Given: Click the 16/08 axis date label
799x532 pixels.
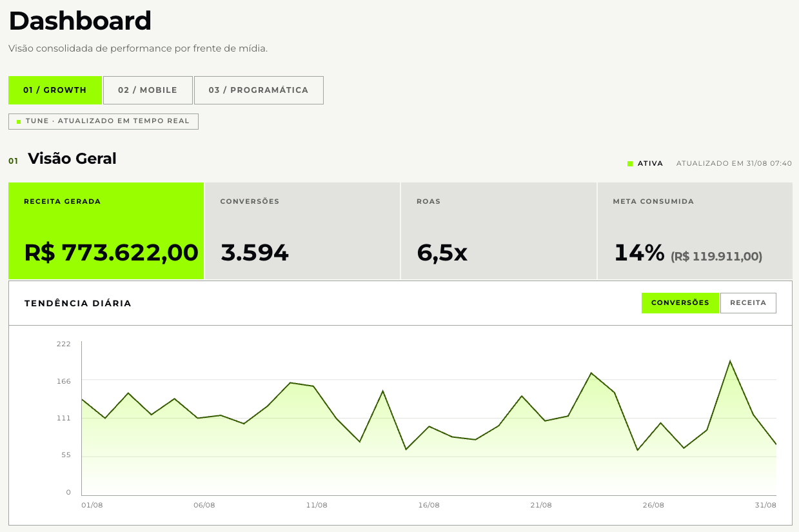Looking at the screenshot, I should coord(429,505).
